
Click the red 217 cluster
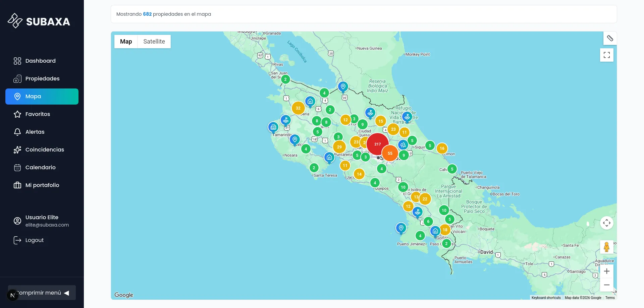[x=378, y=144]
